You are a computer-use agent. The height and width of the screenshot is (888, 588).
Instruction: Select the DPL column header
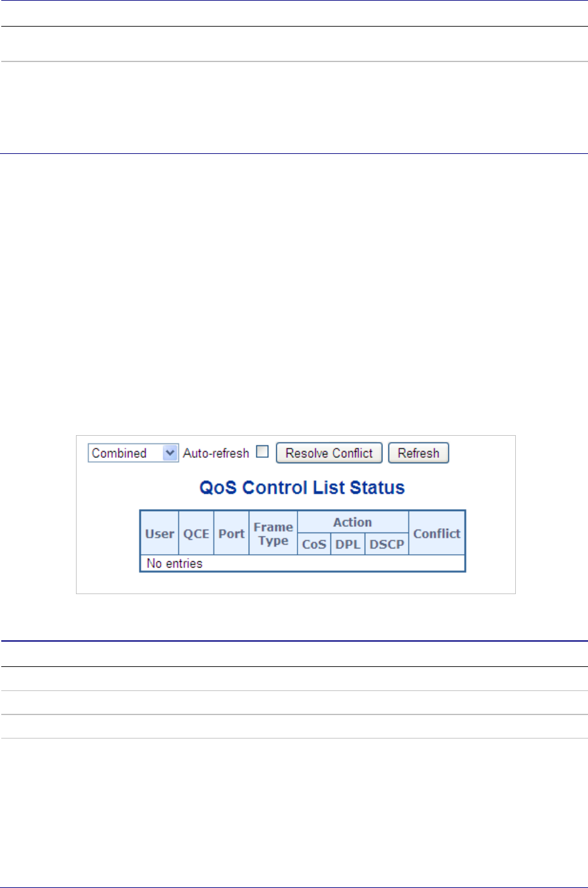[x=347, y=544]
